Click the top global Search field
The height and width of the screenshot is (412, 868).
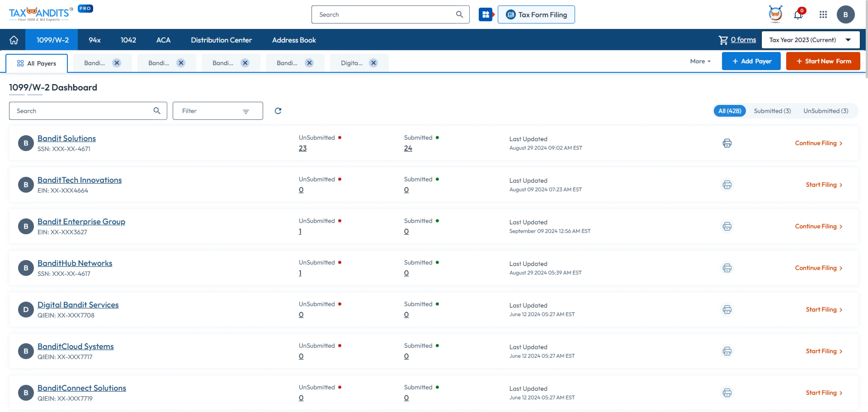[x=390, y=14]
